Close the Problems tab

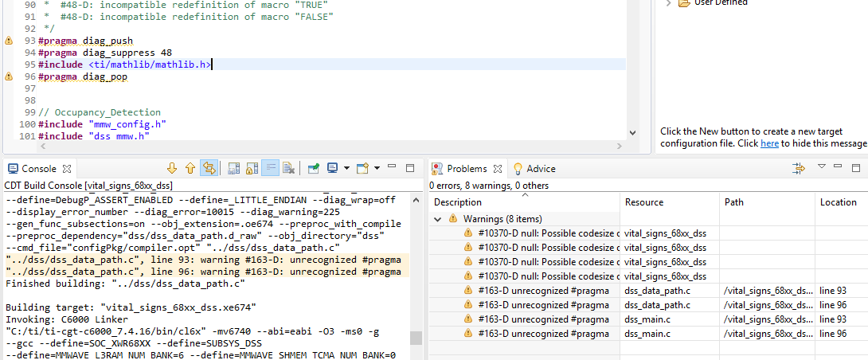click(x=497, y=169)
